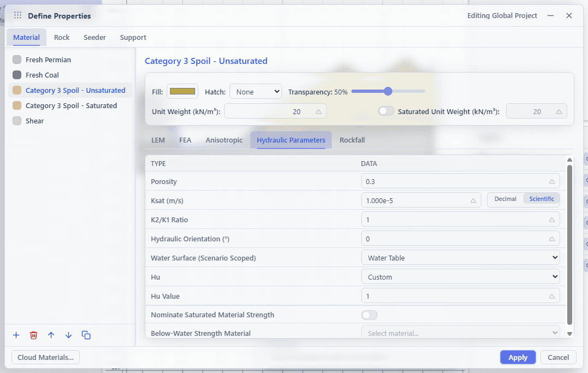Minimize the Define Properties dialog
Viewport: 588px width, 373px height.
(550, 15)
